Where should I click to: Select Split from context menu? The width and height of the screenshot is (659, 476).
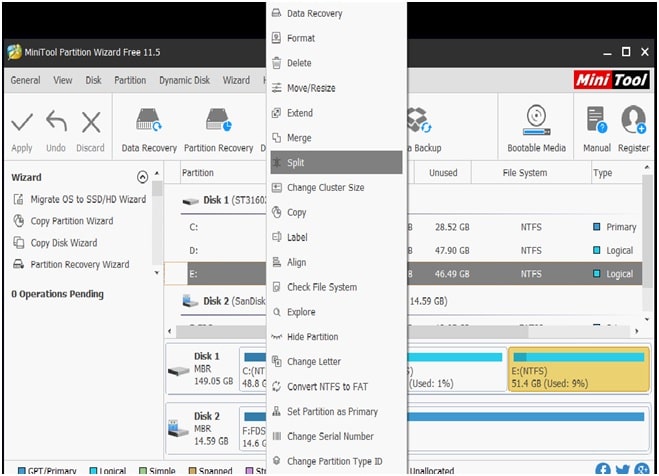pos(336,163)
